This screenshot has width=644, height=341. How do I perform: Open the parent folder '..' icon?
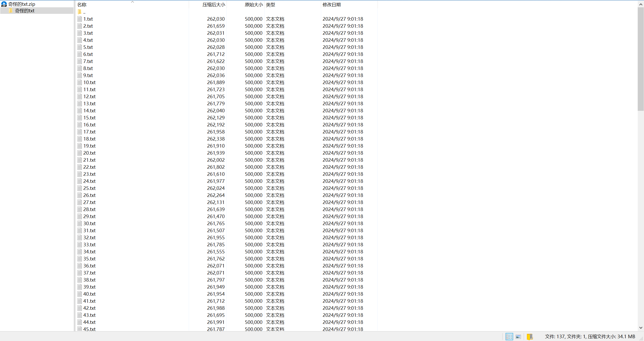click(80, 12)
